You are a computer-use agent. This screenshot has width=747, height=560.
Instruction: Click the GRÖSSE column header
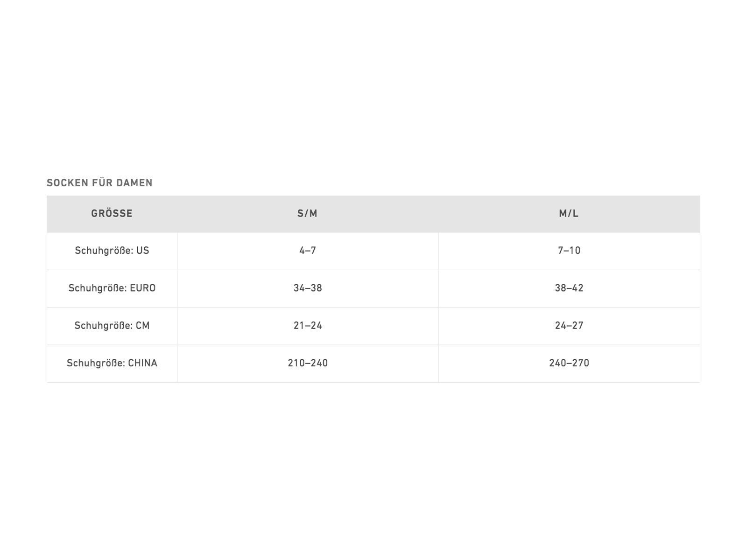pyautogui.click(x=112, y=214)
